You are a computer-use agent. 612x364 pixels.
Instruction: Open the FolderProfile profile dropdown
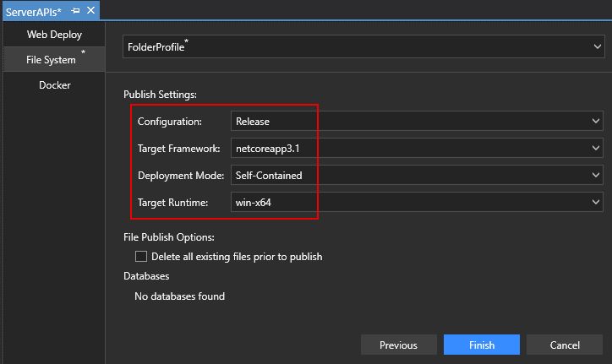click(363, 46)
